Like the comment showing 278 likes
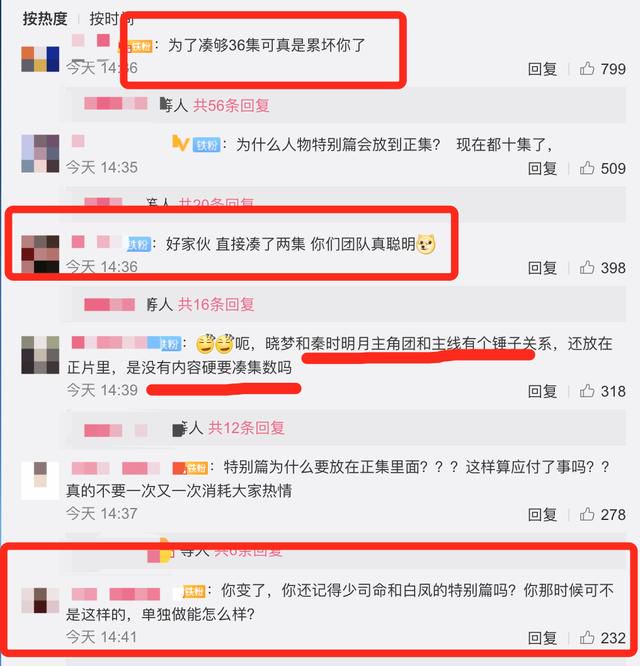The width and height of the screenshot is (640, 666). (x=587, y=514)
